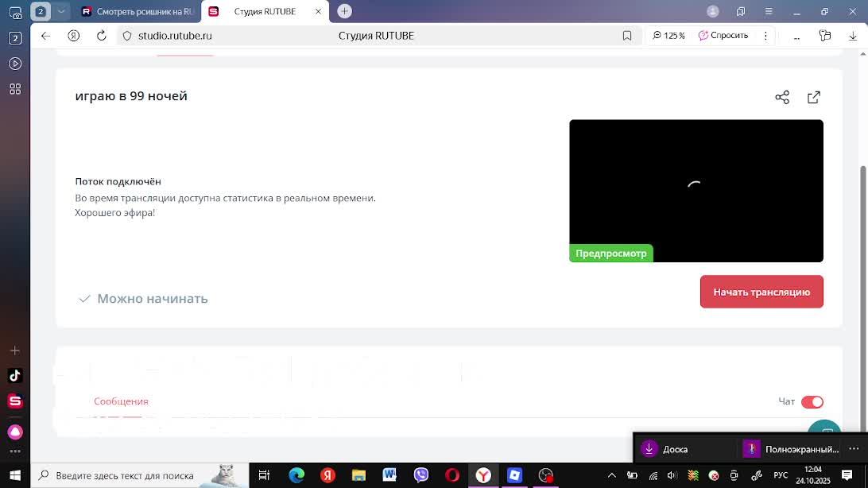Reload the current page
Image resolution: width=868 pixels, height=488 pixels.
click(x=101, y=36)
